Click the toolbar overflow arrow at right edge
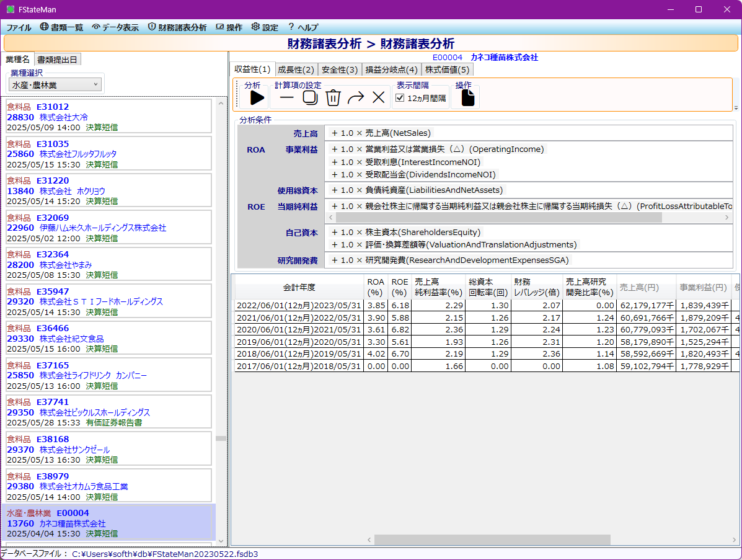Image resolution: width=742 pixels, height=560 pixels. click(x=736, y=108)
